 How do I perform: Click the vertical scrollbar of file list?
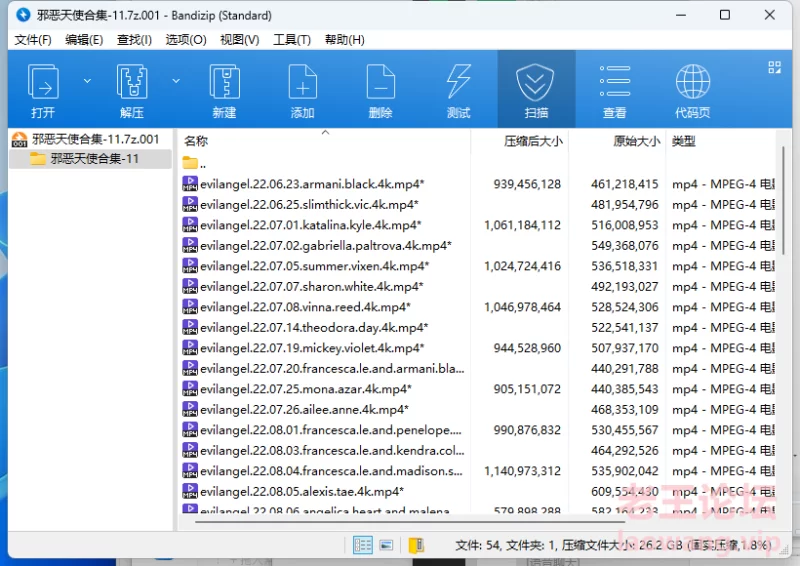point(783,200)
